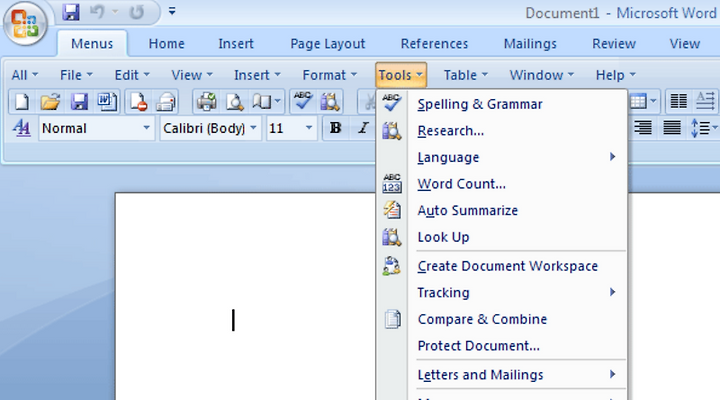
Task: Open the Styles AA icon
Action: 22,128
